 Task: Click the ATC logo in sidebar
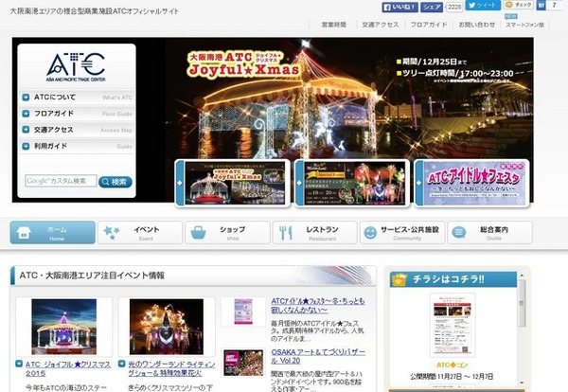coord(76,67)
